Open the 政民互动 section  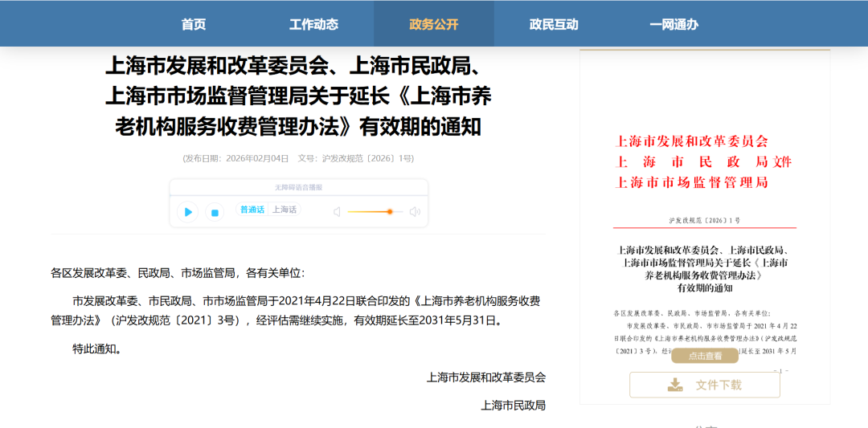coord(554,24)
